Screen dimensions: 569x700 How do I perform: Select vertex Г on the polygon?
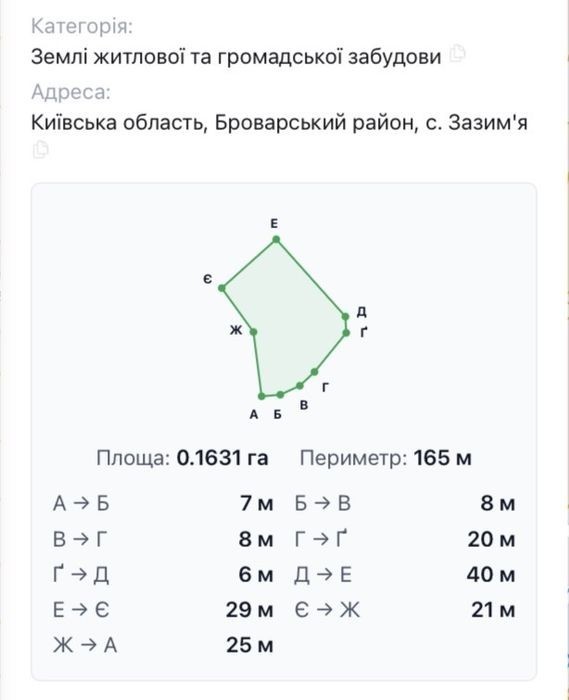[315, 371]
